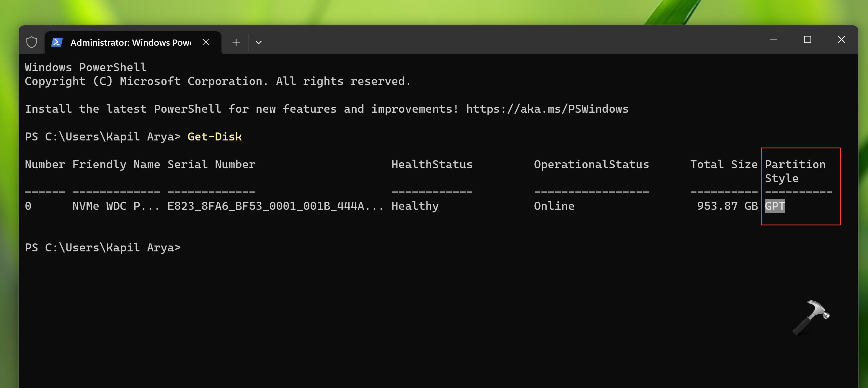Click the HealthStatus column header

point(432,164)
